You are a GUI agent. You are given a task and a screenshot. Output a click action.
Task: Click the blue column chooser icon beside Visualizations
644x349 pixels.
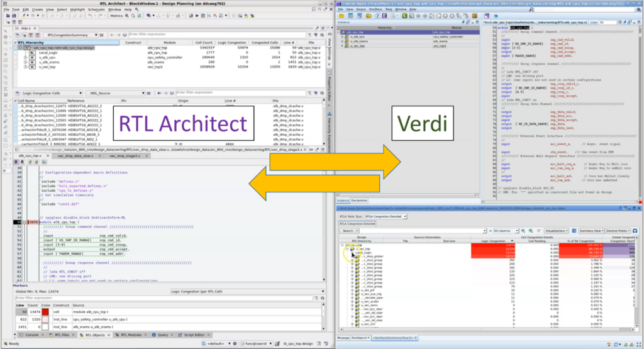click(574, 231)
